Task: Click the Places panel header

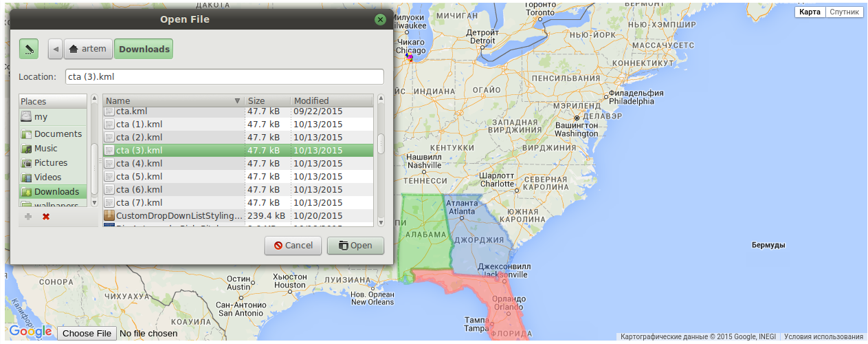Action: [x=54, y=101]
